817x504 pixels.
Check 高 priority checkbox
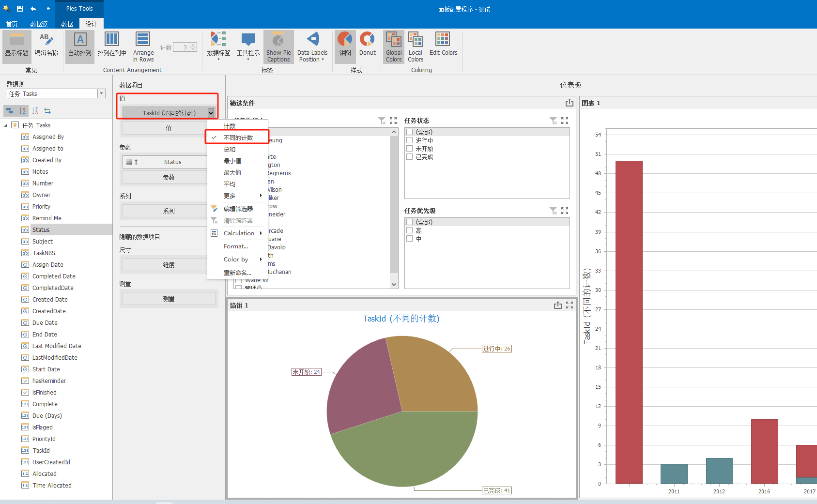[409, 230]
